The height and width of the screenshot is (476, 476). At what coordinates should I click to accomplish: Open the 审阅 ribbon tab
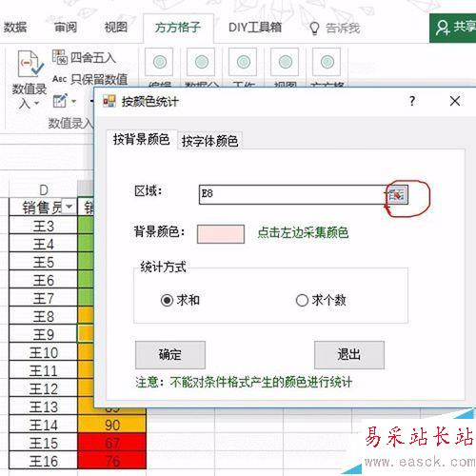(66, 28)
